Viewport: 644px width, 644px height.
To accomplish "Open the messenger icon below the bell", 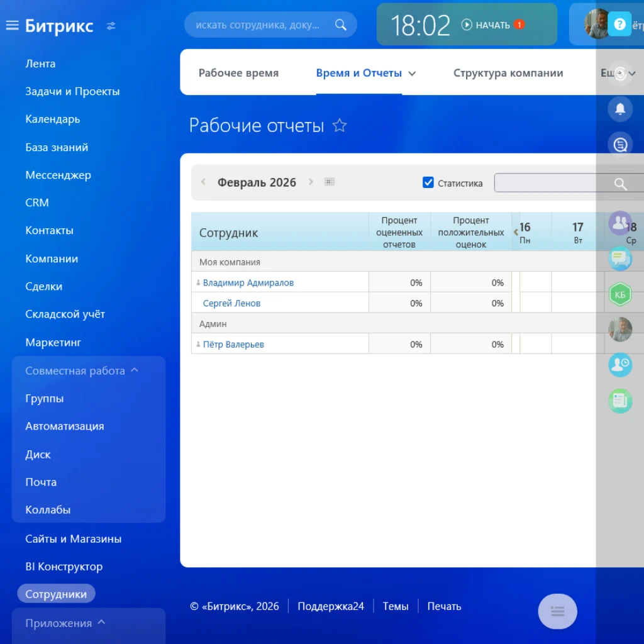I will pos(620,143).
